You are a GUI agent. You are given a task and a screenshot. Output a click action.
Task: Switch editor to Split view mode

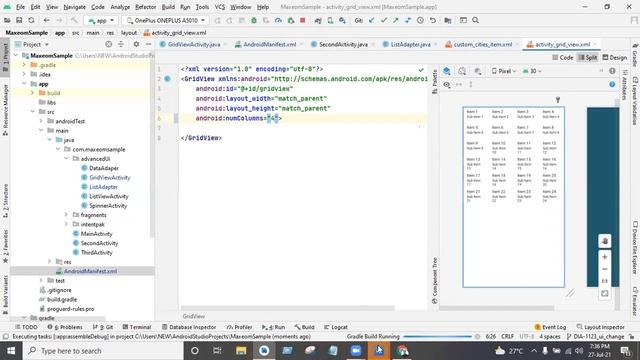(587, 58)
